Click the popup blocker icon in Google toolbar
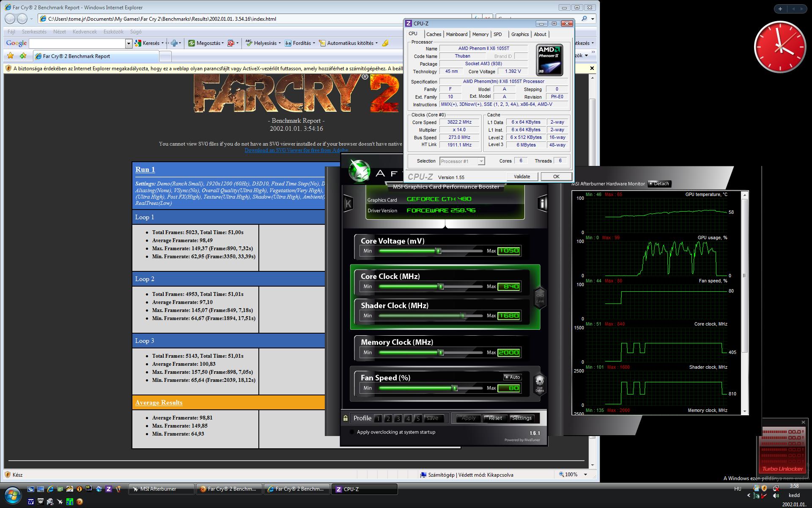Image resolution: width=812 pixels, height=508 pixels. [x=231, y=43]
